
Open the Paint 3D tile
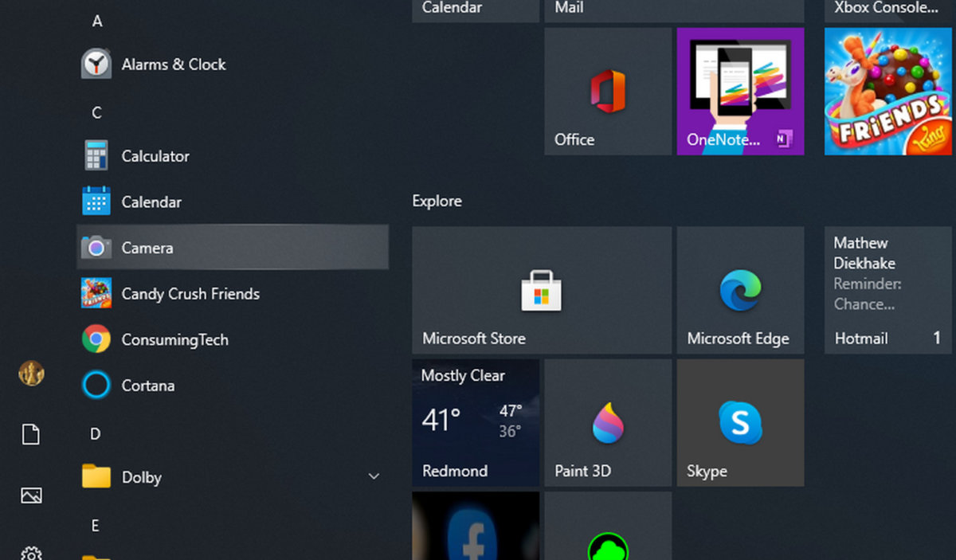[x=608, y=422]
